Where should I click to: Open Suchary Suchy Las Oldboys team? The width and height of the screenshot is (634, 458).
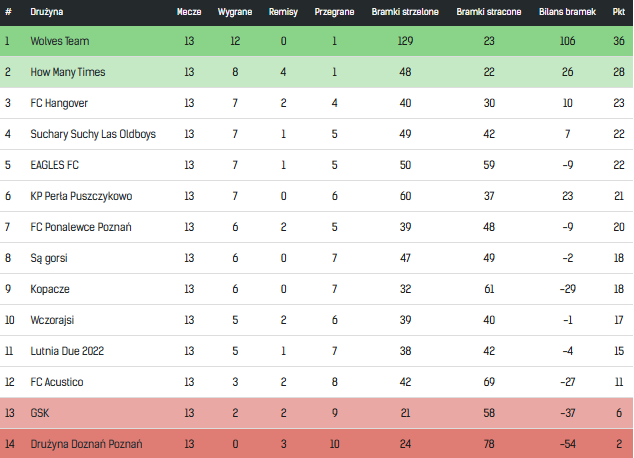(93, 134)
